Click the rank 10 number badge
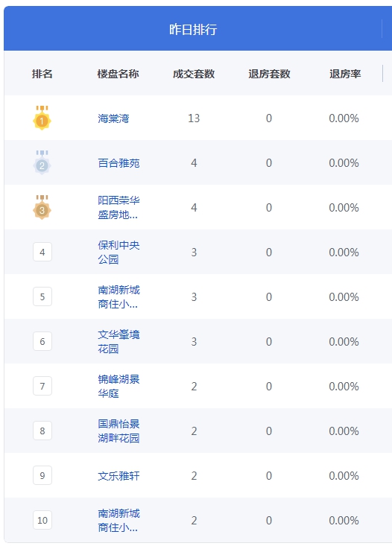The height and width of the screenshot is (549, 392). [42, 520]
